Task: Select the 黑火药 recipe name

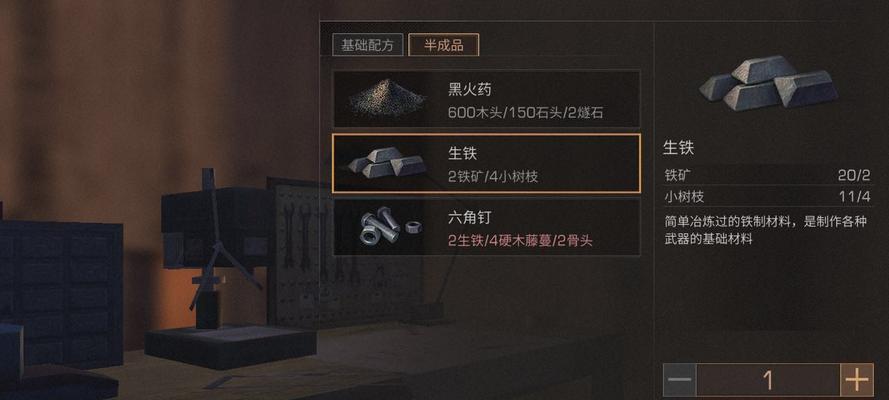Action: (469, 89)
